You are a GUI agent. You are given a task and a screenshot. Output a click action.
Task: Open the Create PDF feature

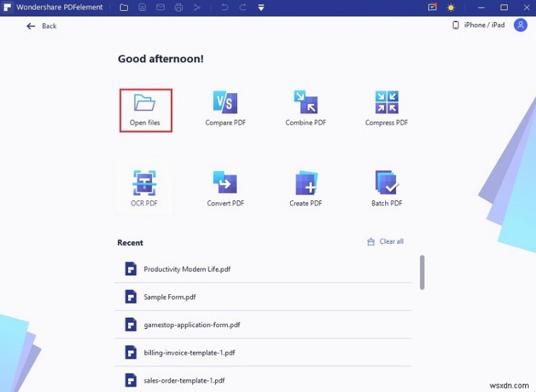(x=305, y=181)
